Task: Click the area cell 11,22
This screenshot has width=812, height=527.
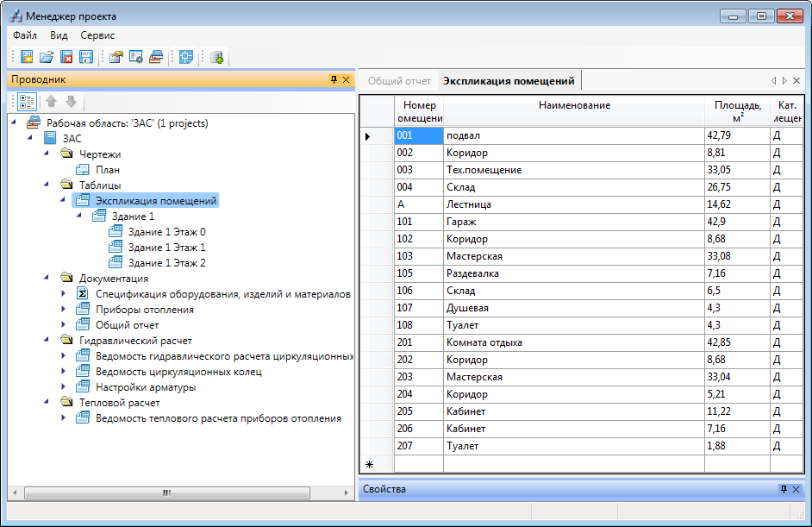Action: (x=737, y=411)
